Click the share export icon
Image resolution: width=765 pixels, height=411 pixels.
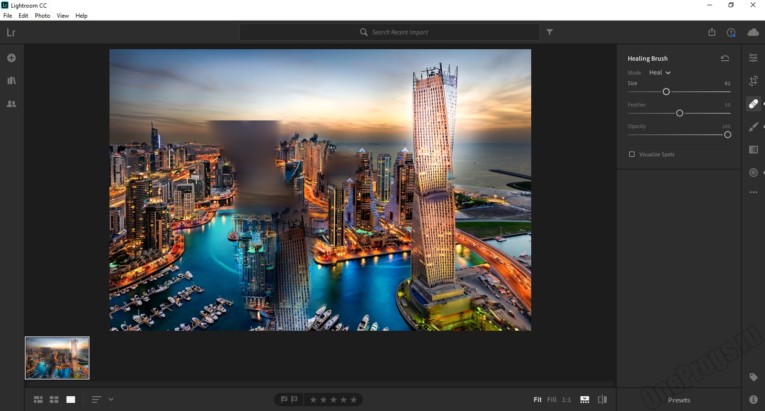pos(712,32)
